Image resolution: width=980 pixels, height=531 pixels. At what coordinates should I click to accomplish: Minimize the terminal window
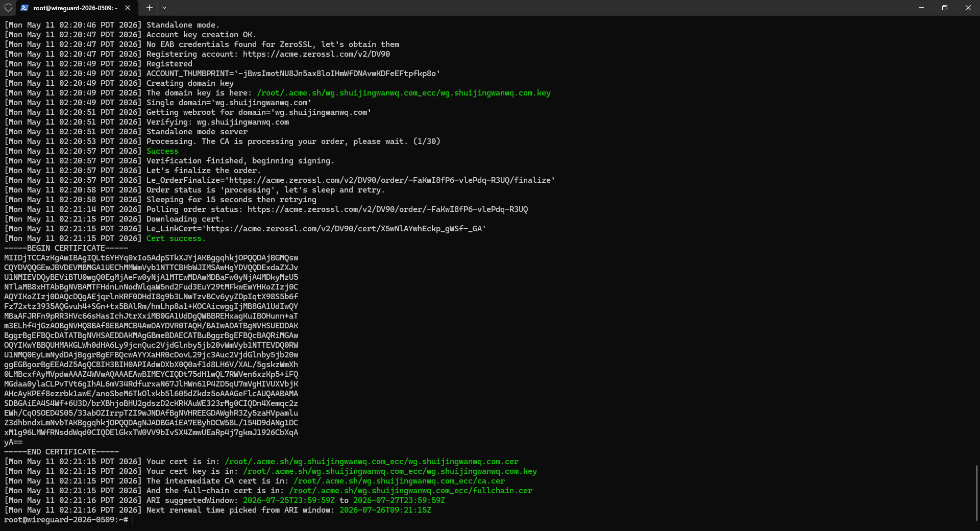(x=921, y=8)
